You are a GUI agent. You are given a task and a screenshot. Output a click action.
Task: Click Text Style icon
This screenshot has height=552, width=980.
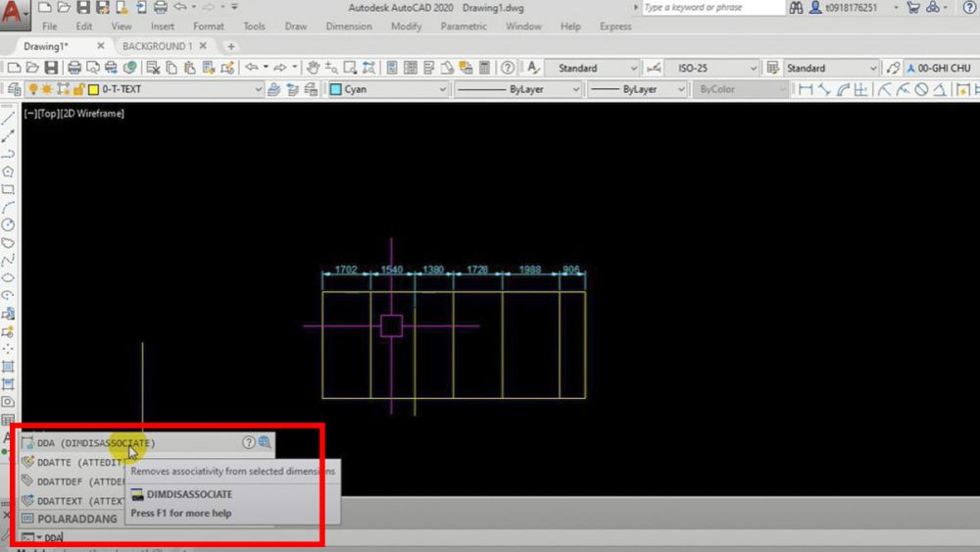click(x=533, y=68)
